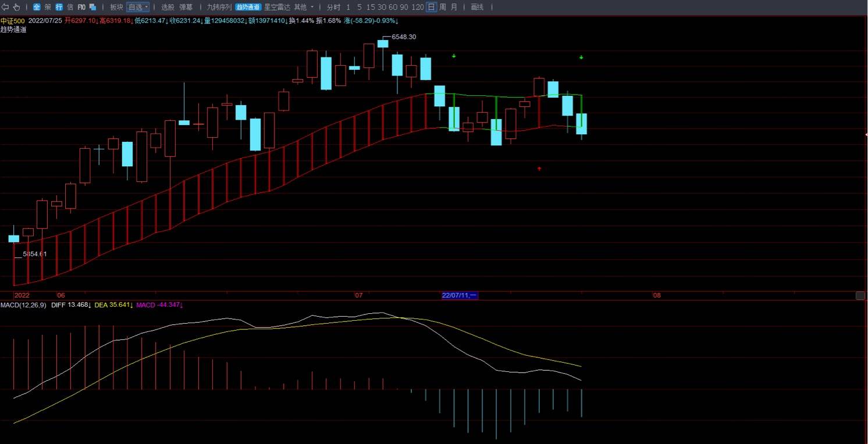Click the DIFF 13.468 value
The width and height of the screenshot is (868, 444).
tap(71, 305)
